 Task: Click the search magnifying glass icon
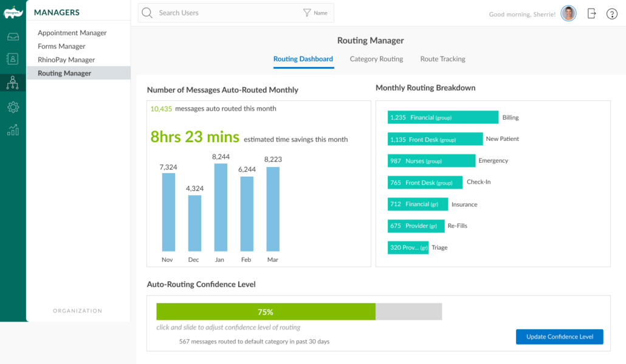coord(147,13)
